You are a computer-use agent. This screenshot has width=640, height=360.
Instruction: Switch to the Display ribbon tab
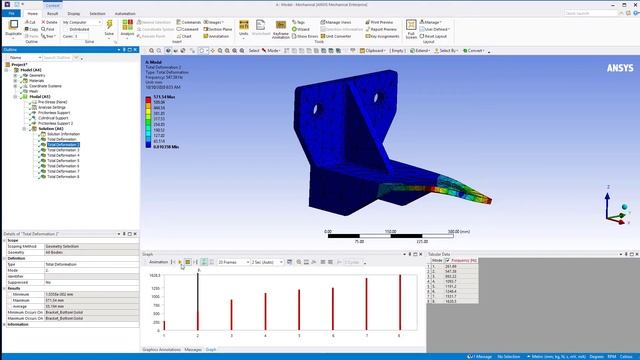74,13
